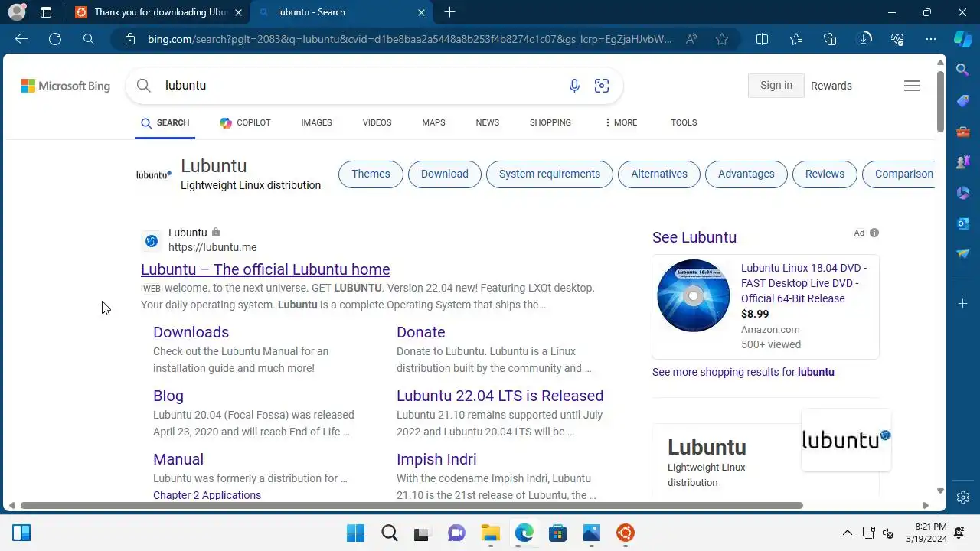This screenshot has height=551, width=980.
Task: Close the lubuntu - Search tab
Action: (x=421, y=12)
